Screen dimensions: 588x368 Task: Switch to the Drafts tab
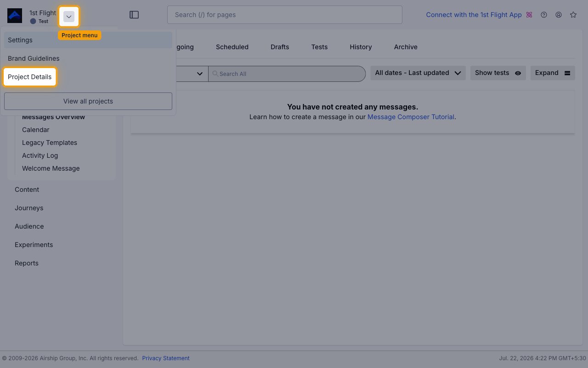pyautogui.click(x=280, y=47)
